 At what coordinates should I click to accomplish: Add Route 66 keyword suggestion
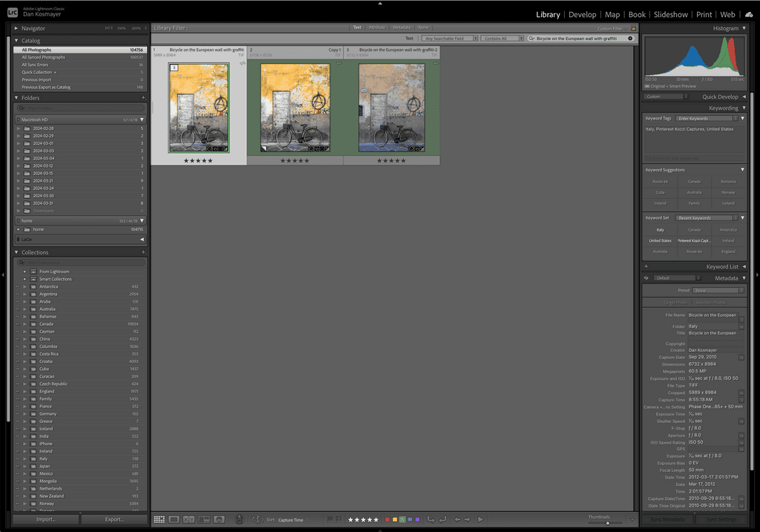(660, 182)
